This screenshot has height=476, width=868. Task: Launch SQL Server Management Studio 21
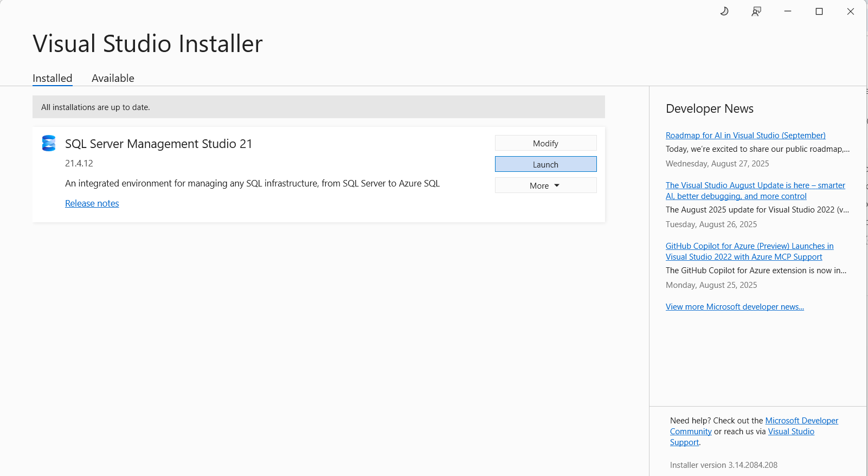[545, 164]
